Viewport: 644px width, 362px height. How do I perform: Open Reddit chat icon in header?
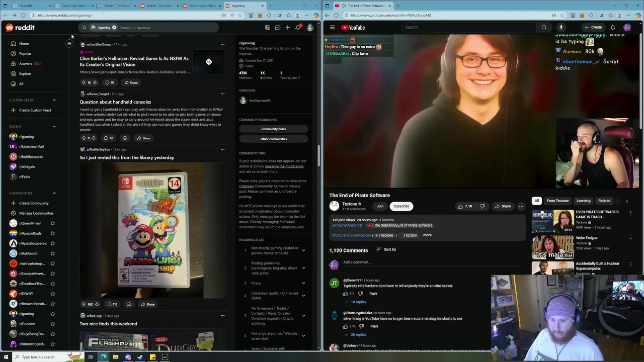pos(277,28)
